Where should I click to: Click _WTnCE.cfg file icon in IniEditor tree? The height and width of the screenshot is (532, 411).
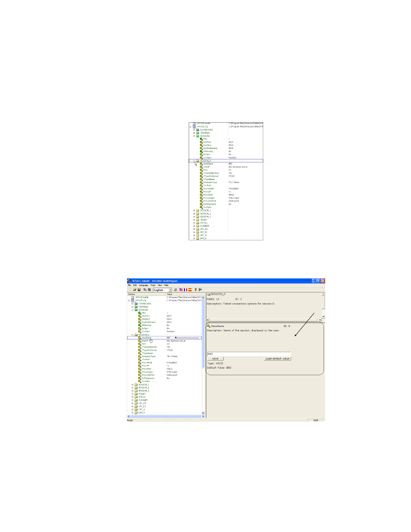[133, 300]
